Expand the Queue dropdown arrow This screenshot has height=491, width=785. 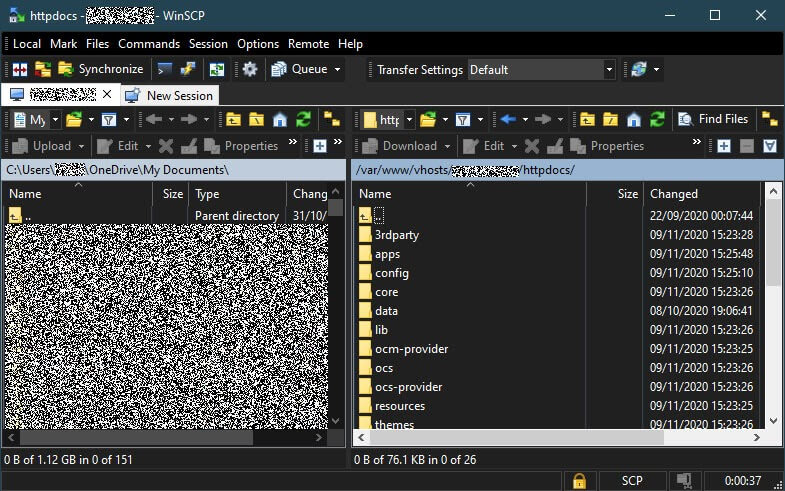click(x=337, y=69)
